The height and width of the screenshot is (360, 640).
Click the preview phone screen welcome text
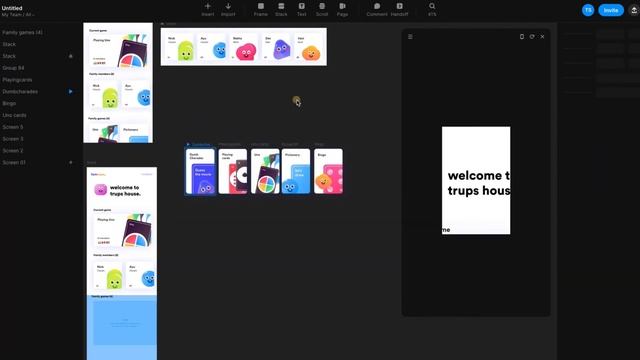point(479,183)
